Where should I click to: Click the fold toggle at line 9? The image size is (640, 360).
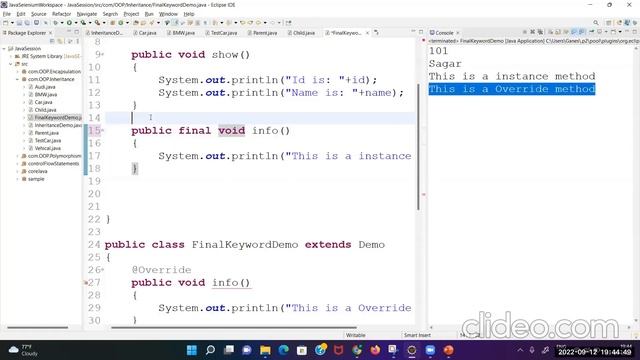[103, 54]
